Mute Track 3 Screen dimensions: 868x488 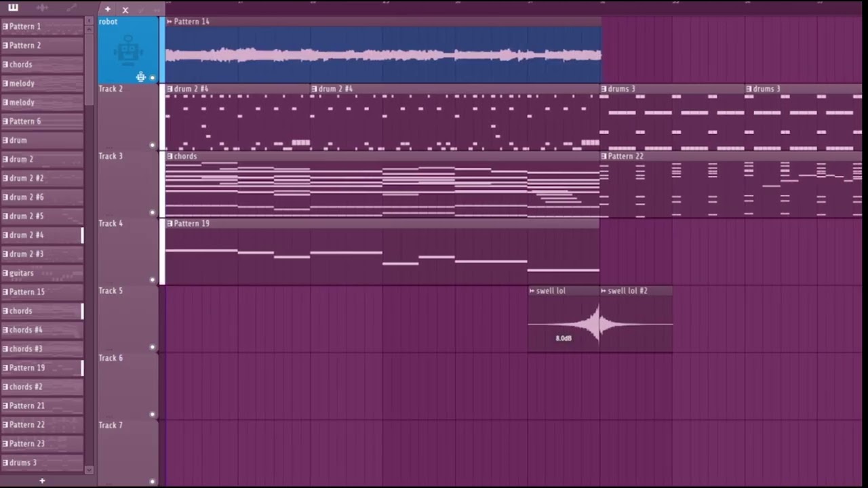(x=152, y=212)
